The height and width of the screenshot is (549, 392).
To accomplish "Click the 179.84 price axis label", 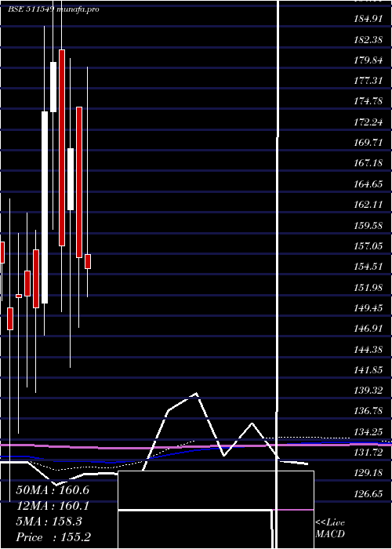I will tap(368, 60).
